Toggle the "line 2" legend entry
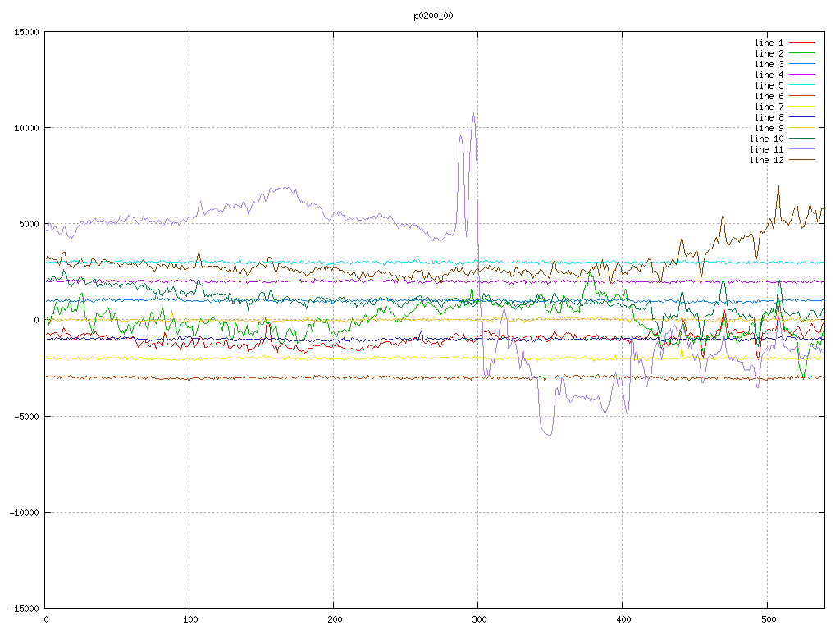This screenshot has height=630, width=840. point(769,53)
